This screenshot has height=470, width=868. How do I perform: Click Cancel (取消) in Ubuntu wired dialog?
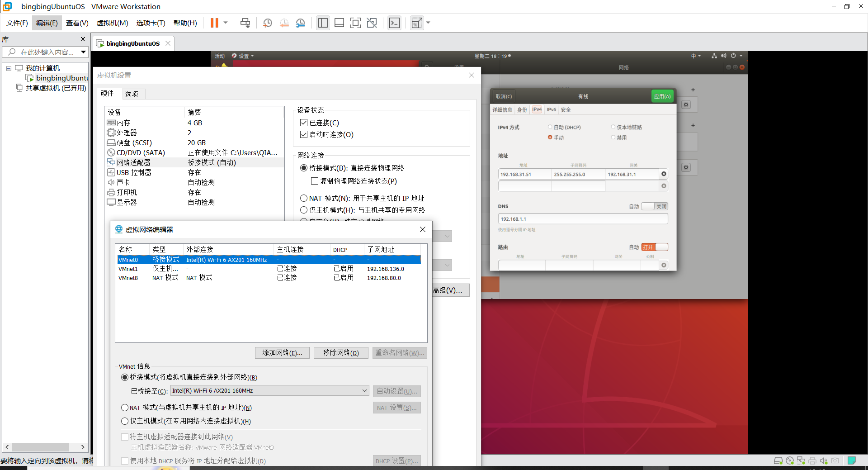504,96
